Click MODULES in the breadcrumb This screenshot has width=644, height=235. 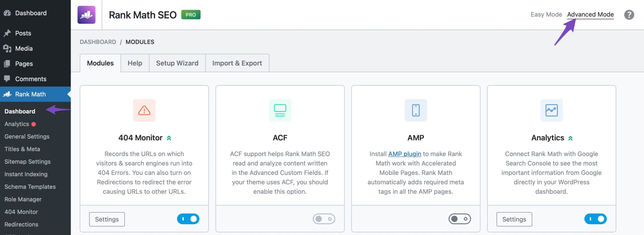point(140,42)
